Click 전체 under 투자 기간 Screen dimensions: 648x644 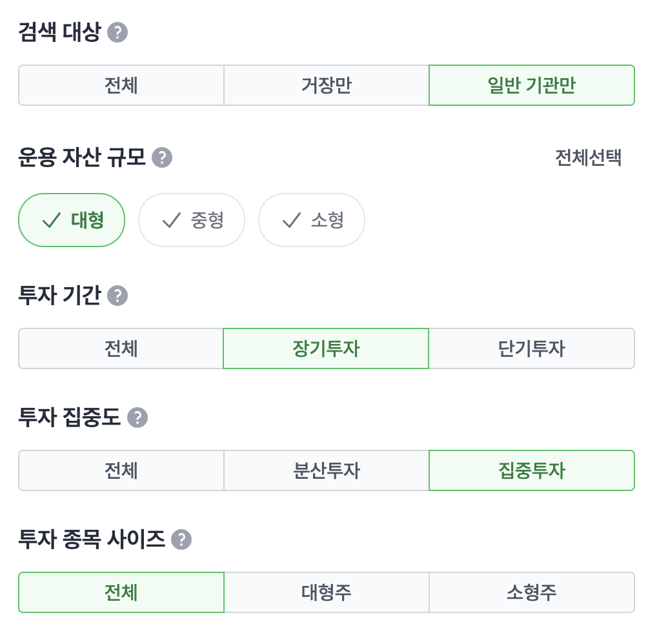click(121, 348)
